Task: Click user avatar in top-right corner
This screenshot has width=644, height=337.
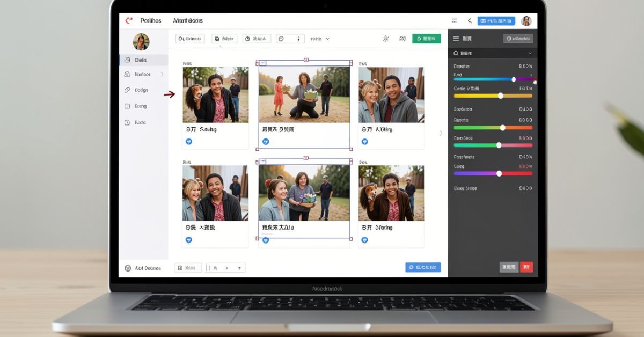Action: 526,21
